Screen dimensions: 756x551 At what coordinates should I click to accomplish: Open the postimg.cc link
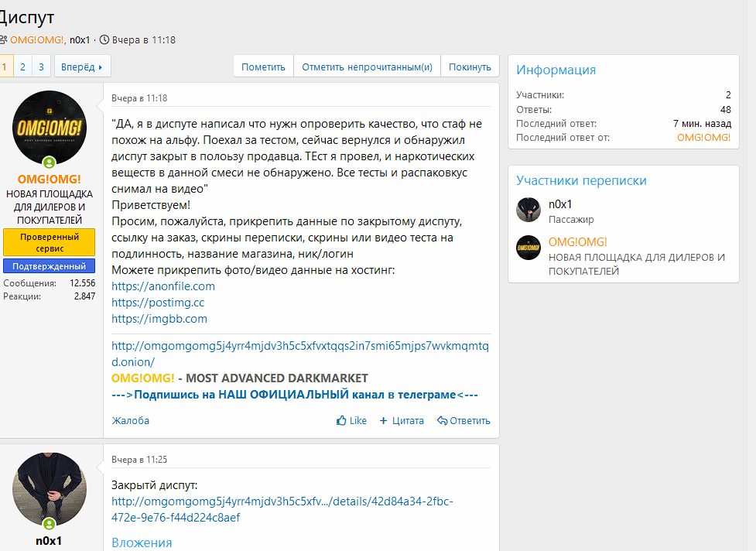158,303
